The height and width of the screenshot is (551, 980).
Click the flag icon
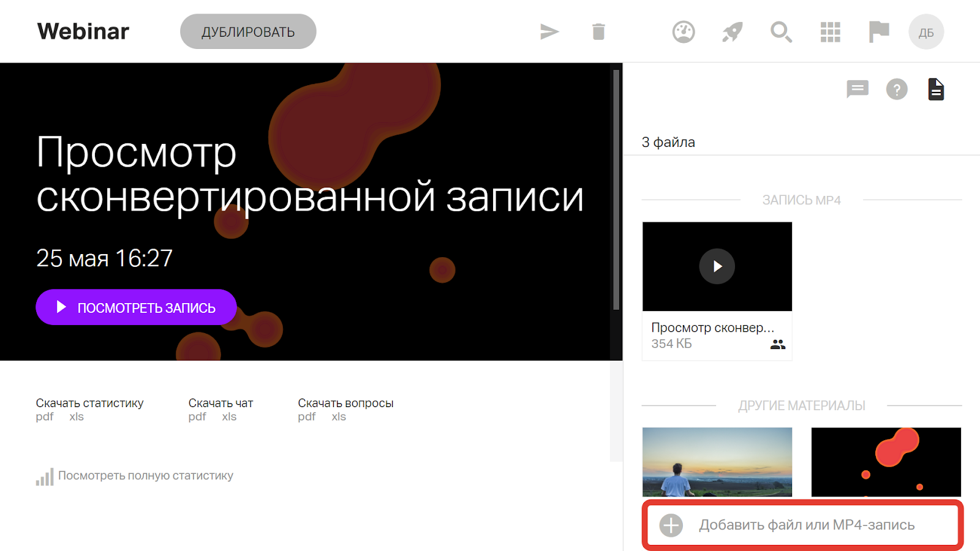pyautogui.click(x=879, y=31)
